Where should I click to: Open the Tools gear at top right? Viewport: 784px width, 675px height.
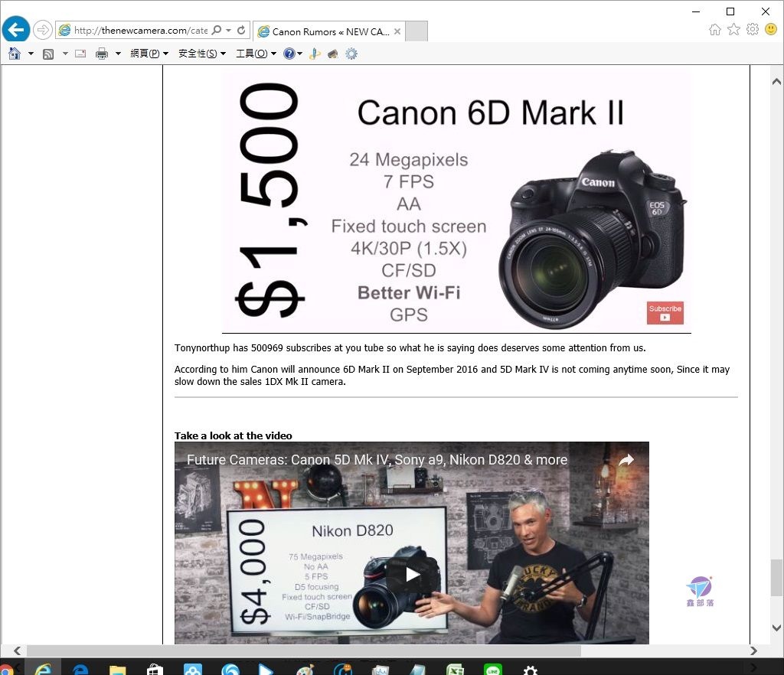753,30
